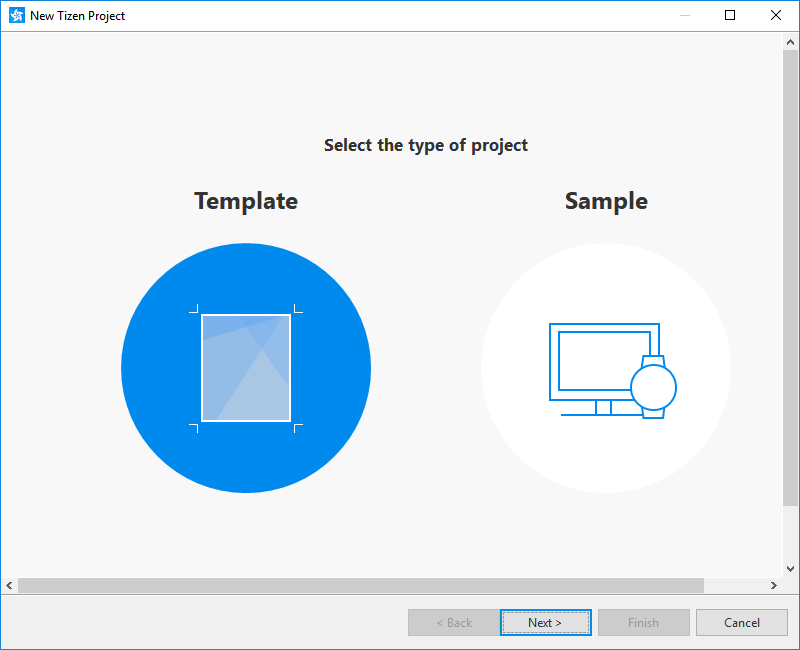
Task: Click the Template heading text
Action: tap(246, 201)
